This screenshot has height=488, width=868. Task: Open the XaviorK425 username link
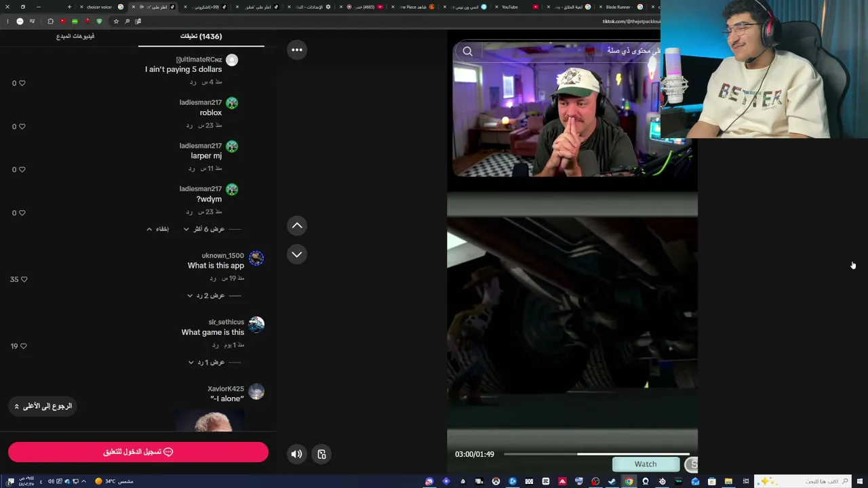[226, 389]
